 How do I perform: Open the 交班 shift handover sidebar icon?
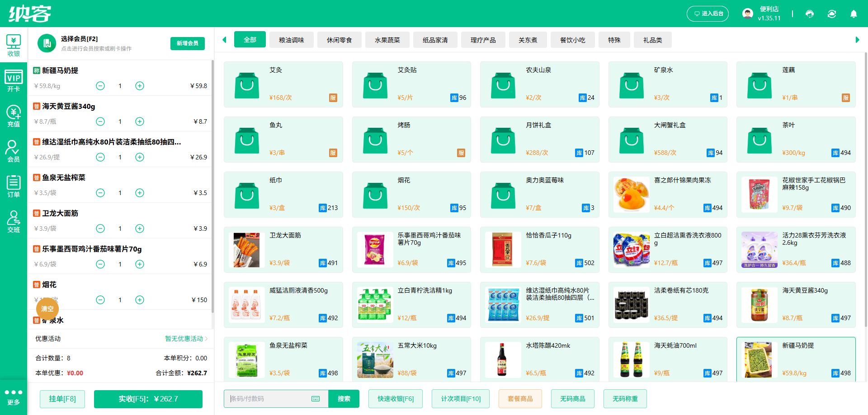14,222
